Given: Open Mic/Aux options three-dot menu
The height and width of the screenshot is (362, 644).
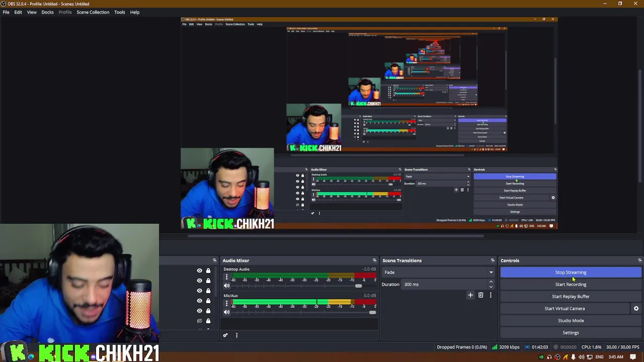Looking at the screenshot, I should click(226, 303).
